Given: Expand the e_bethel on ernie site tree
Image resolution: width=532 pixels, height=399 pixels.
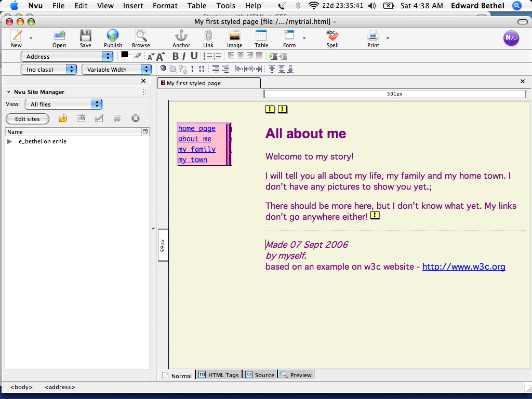Looking at the screenshot, I should coord(9,141).
